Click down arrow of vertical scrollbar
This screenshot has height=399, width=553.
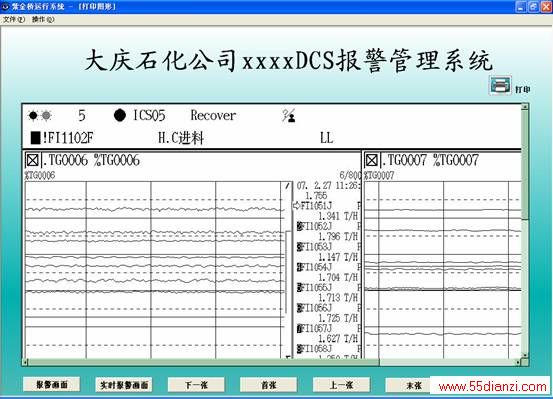525,355
